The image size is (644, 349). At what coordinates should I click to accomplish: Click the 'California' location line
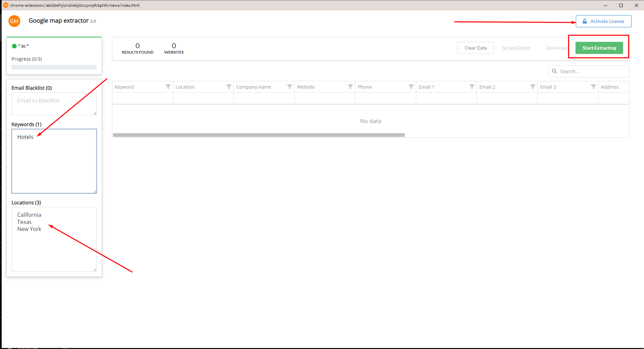click(29, 215)
